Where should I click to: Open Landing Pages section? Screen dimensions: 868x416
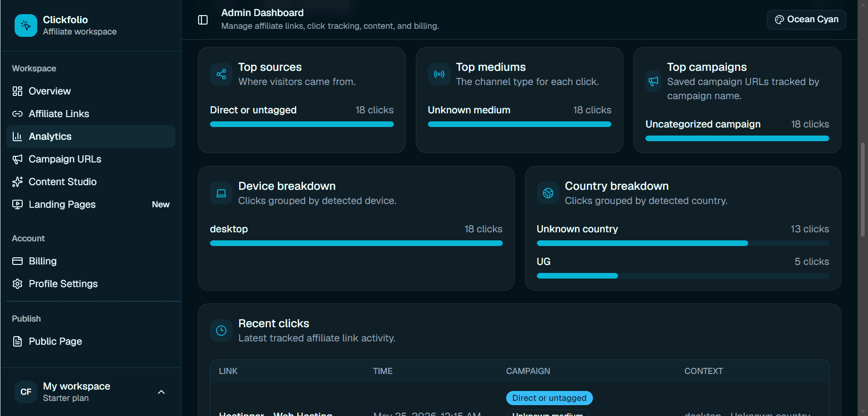pos(91,204)
